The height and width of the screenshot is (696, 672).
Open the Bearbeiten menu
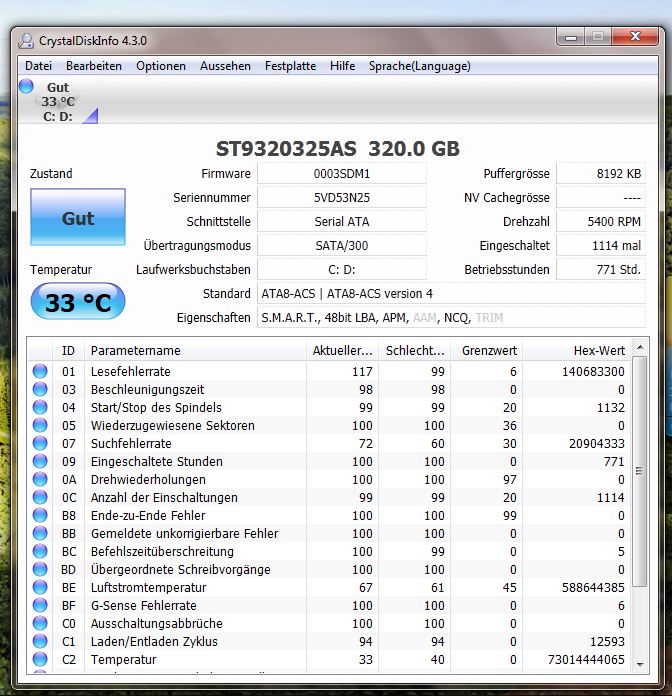pyautogui.click(x=94, y=66)
